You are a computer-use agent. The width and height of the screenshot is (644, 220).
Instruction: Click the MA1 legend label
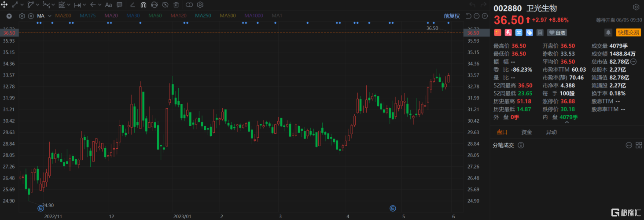pos(277,16)
